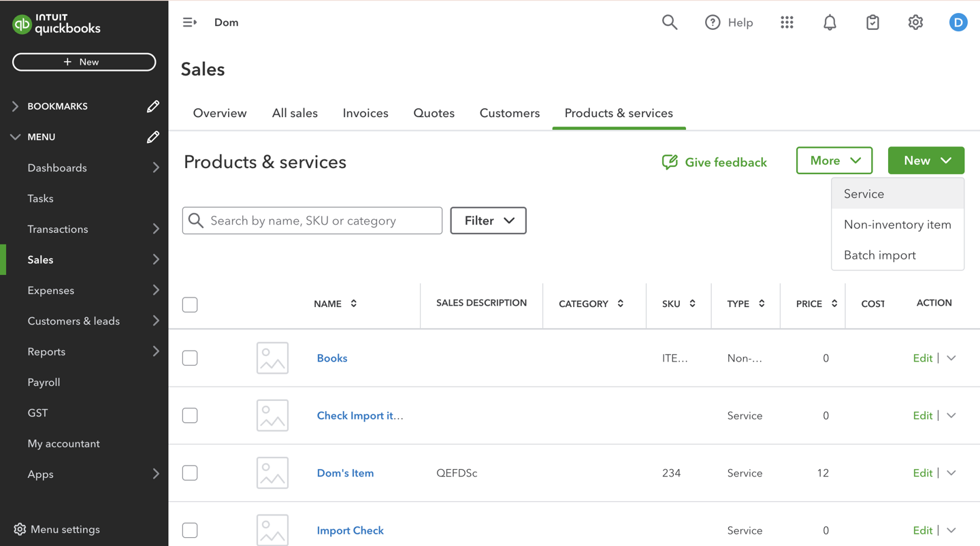
Task: Open the Dom's Item row action arrow
Action: point(951,473)
